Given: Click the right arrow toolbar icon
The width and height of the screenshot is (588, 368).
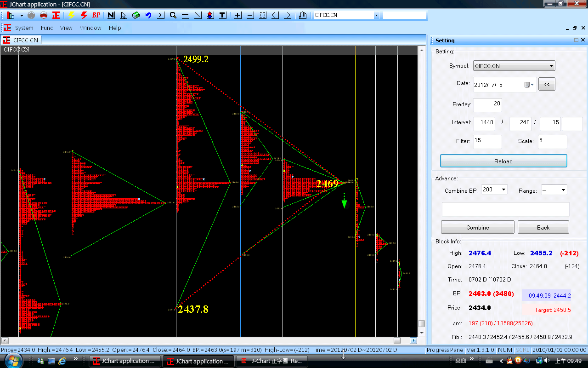Looking at the screenshot, I should pos(288,15).
